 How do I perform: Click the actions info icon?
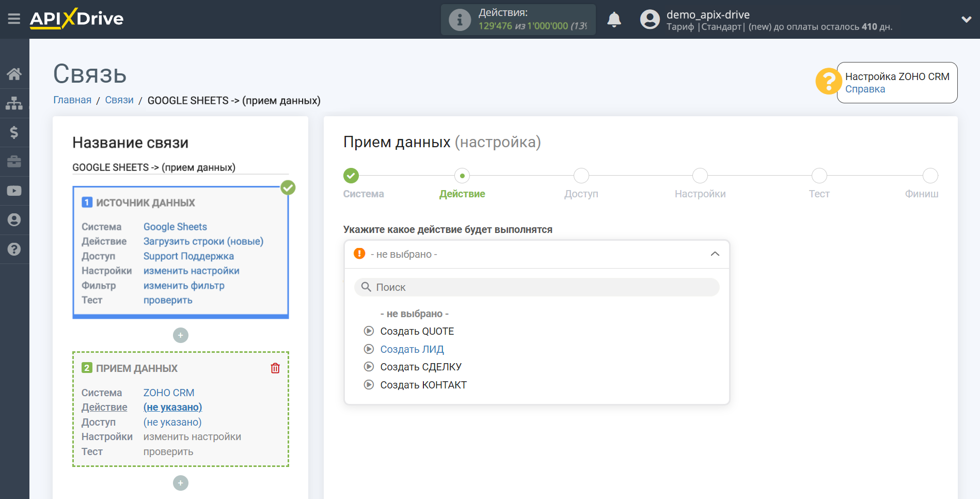tap(460, 20)
